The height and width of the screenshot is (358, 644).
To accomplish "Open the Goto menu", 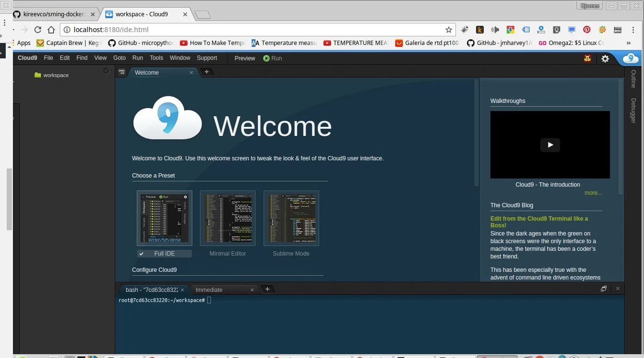I will coord(120,58).
